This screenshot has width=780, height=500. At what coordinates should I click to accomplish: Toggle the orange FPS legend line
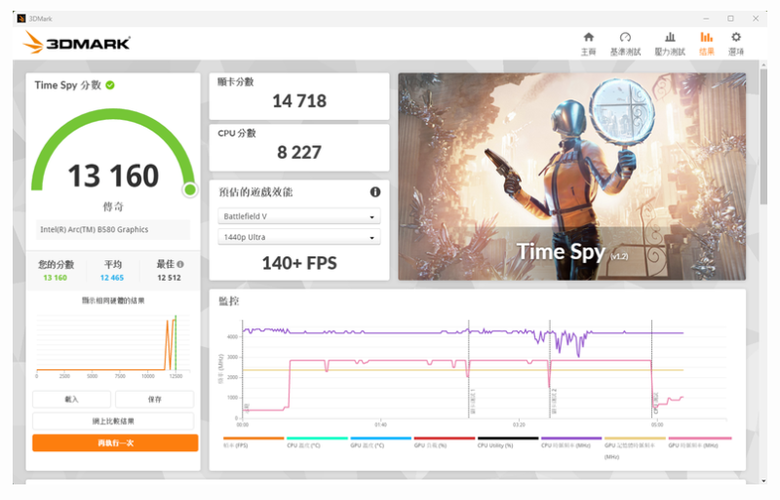tap(253, 442)
